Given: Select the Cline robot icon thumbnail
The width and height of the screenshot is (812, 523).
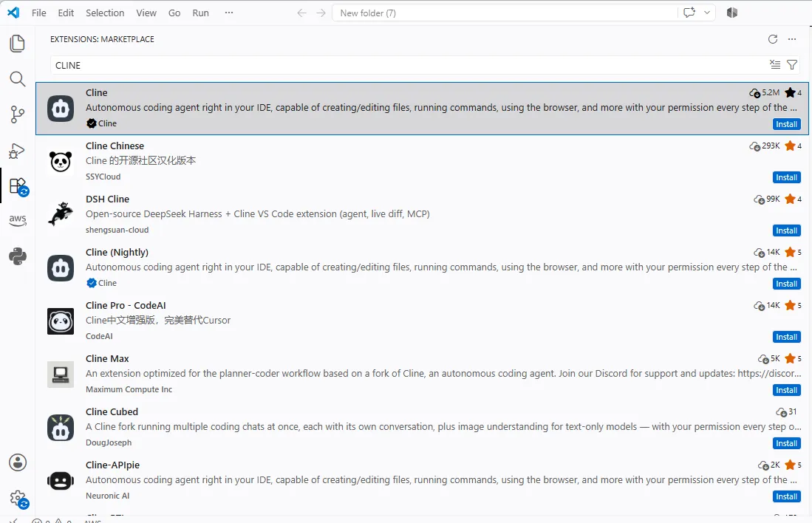Looking at the screenshot, I should [x=61, y=109].
